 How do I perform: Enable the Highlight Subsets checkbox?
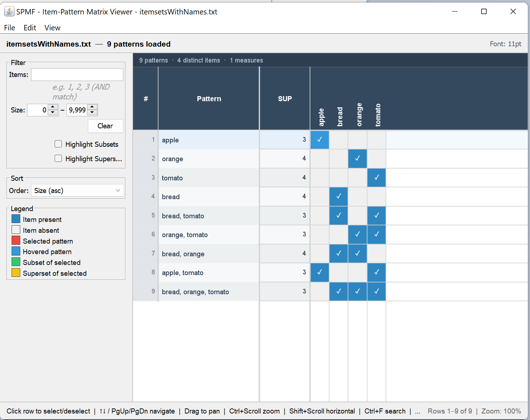58,144
